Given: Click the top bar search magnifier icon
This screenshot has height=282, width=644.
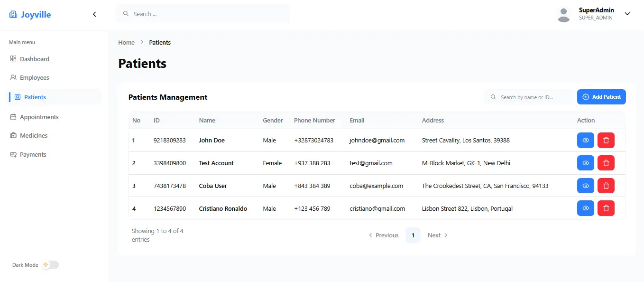Looking at the screenshot, I should [126, 14].
